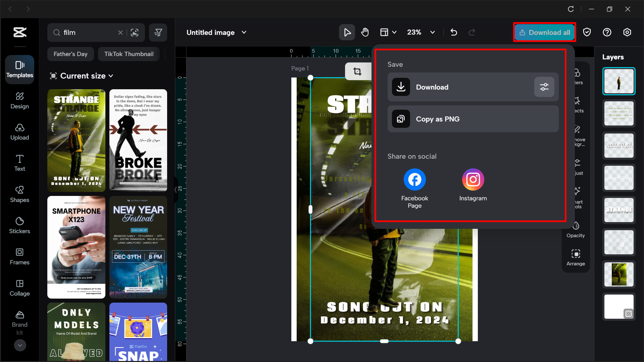
Task: Click the search-by-image icon in the search bar
Action: [135, 32]
